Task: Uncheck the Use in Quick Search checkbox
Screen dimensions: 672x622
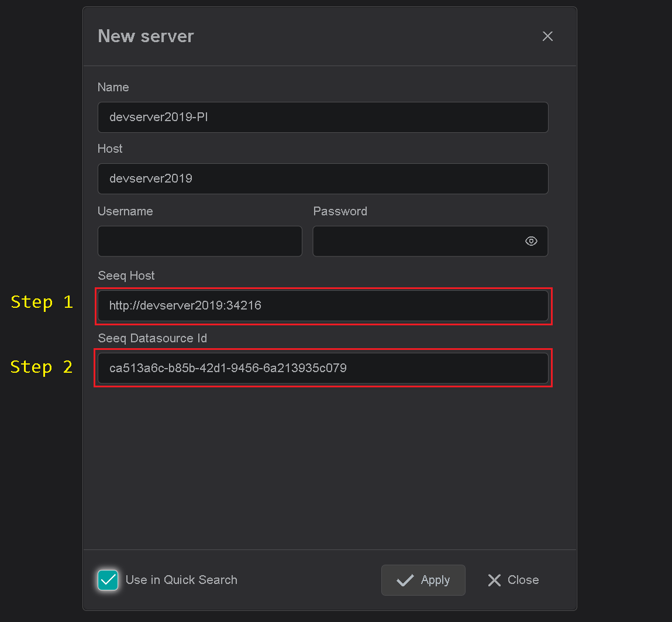Action: pyautogui.click(x=108, y=580)
